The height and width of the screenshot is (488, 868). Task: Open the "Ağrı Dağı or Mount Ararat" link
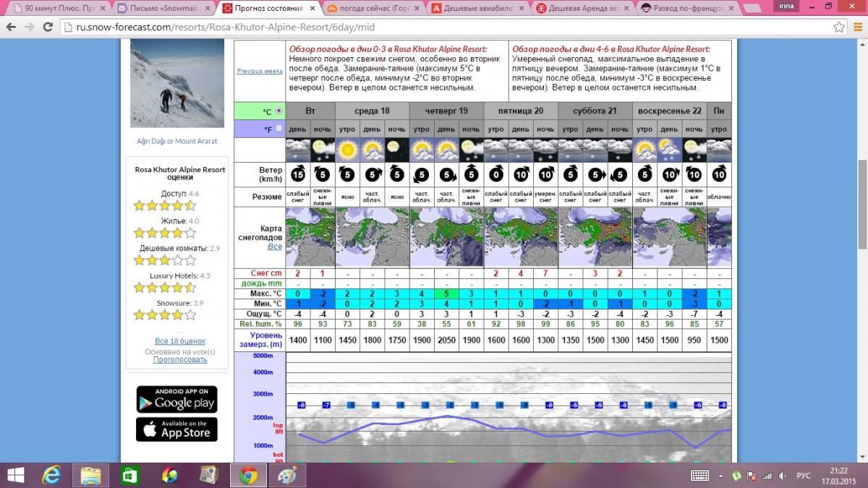(177, 141)
